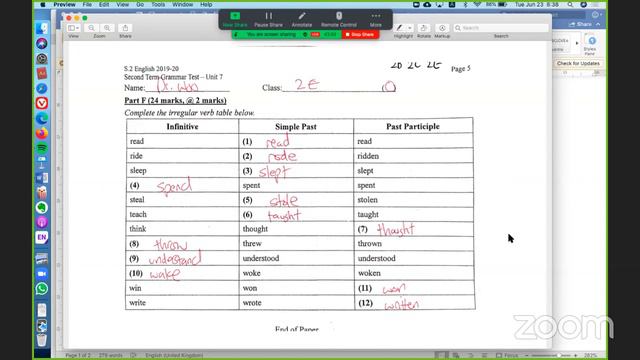Open the Zoom More options menu
This screenshot has width=640, height=360.
tap(376, 19)
